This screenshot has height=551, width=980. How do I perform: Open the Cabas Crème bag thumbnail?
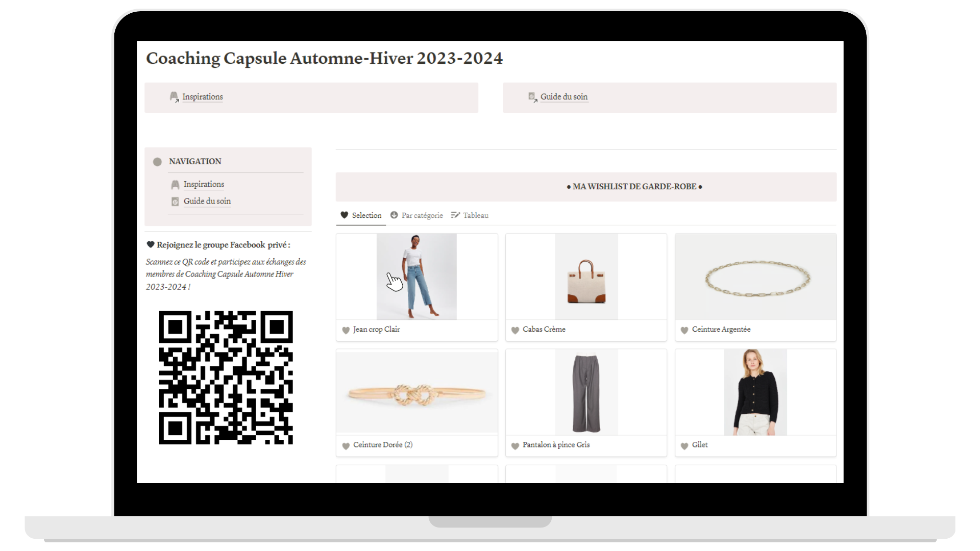click(x=586, y=277)
